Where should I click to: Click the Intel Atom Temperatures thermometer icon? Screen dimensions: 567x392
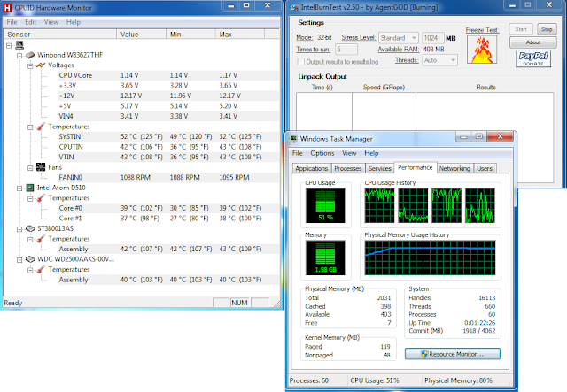(x=41, y=198)
